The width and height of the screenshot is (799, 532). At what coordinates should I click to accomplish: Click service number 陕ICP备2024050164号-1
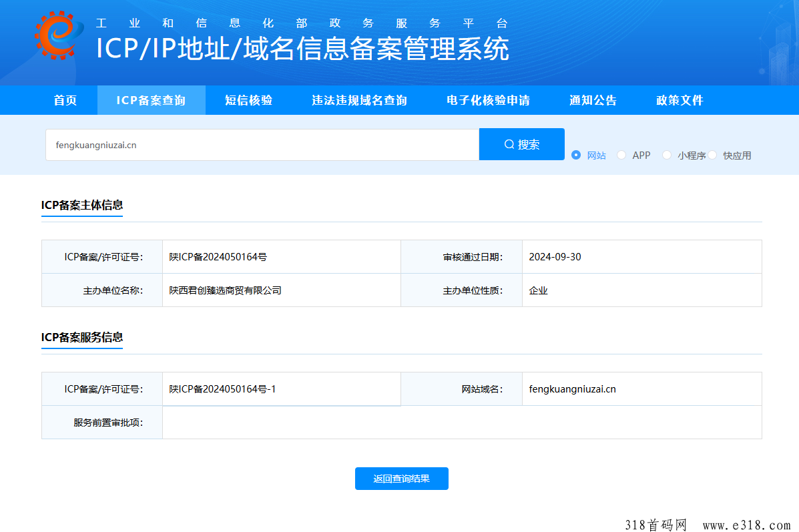(x=223, y=388)
